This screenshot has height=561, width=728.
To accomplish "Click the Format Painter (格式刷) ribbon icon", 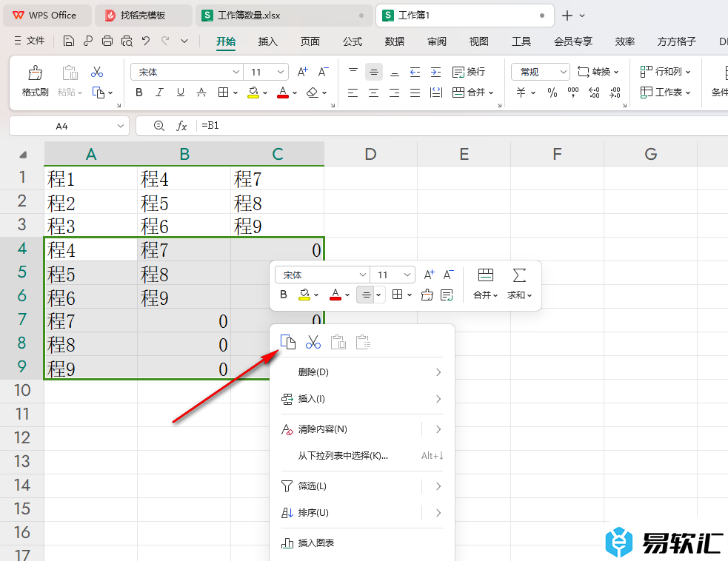I will click(36, 73).
